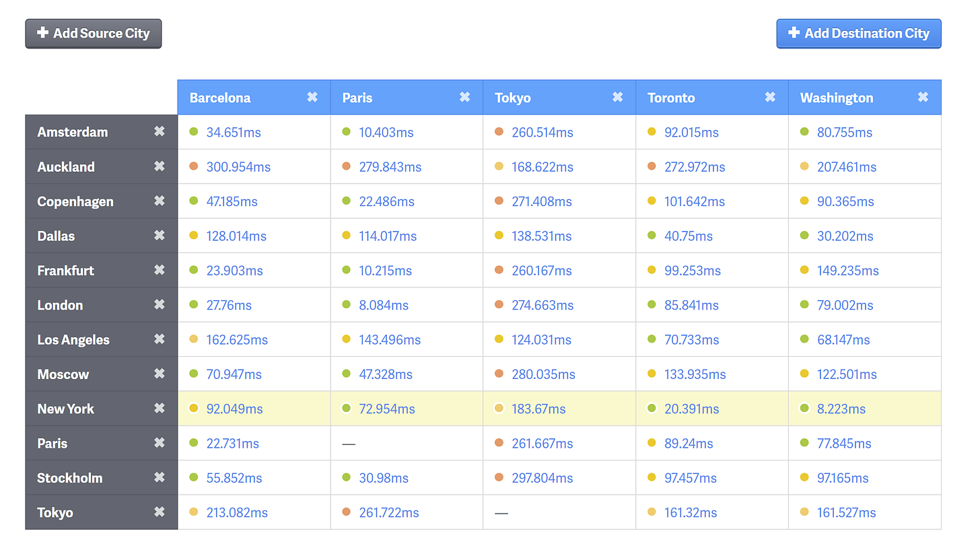This screenshot has height=548, width=980.
Task: Click the Barcelona column header name
Action: 220,98
